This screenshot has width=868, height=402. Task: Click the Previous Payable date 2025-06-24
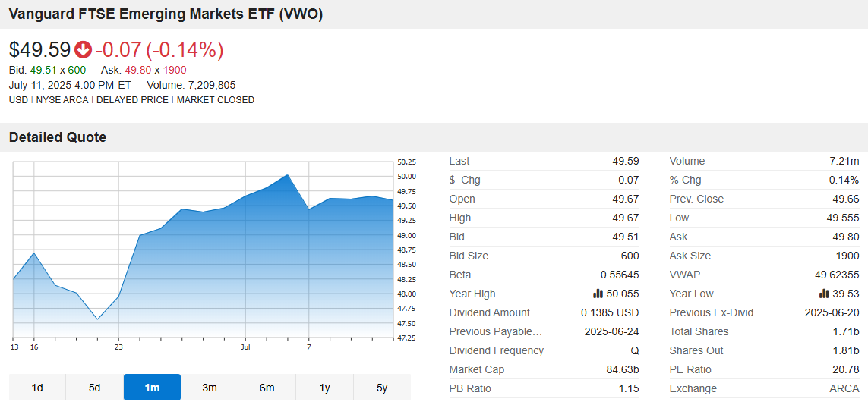[611, 331]
